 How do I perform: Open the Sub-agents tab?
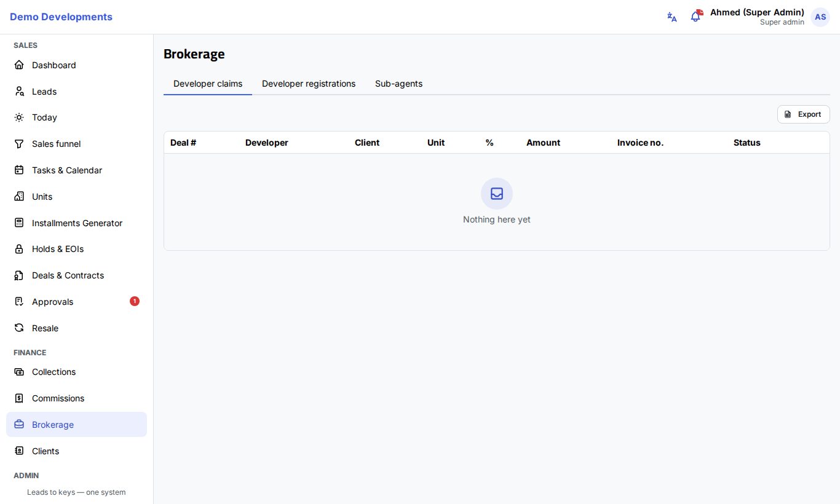point(398,84)
